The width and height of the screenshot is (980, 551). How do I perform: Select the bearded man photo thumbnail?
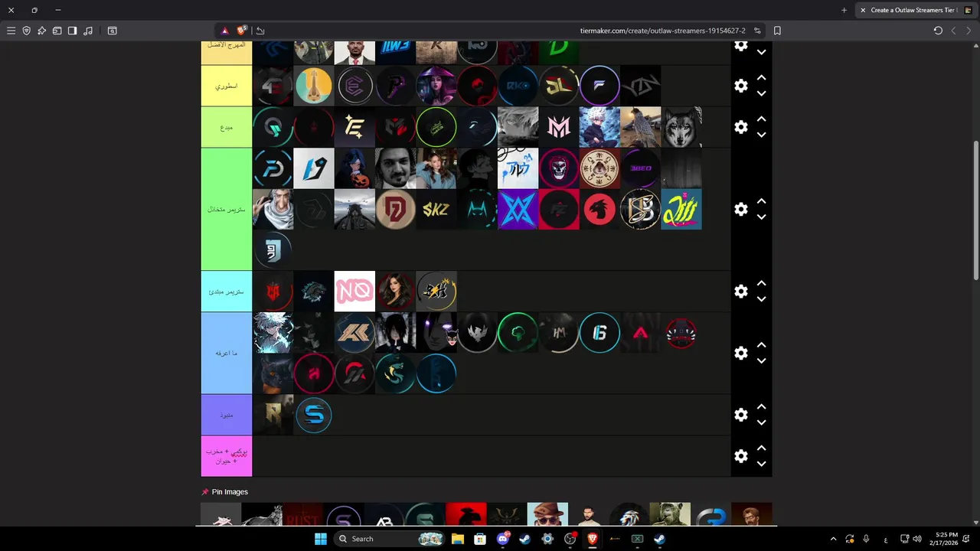tap(395, 168)
